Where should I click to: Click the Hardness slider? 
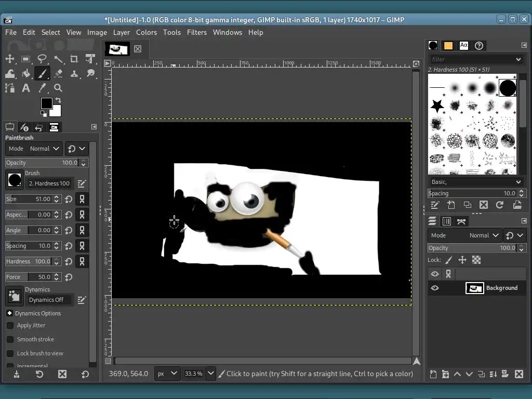pyautogui.click(x=29, y=262)
